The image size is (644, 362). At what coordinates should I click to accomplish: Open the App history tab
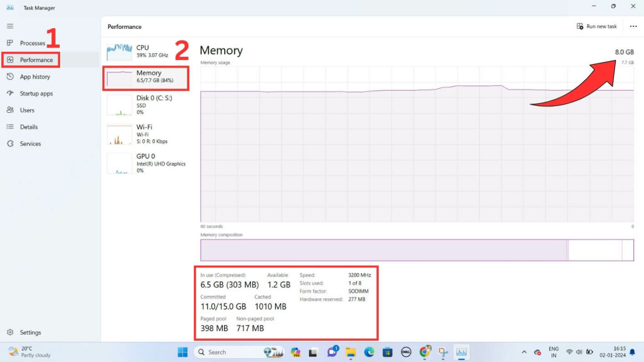[34, 76]
